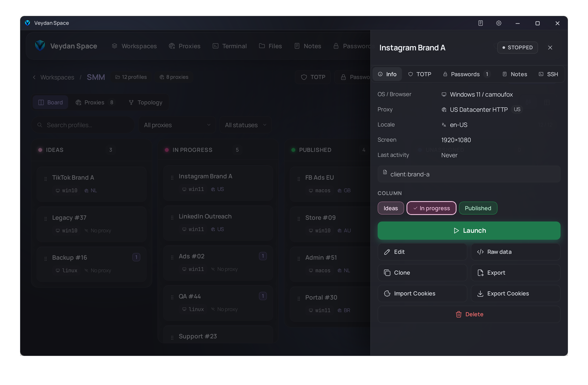Image resolution: width=588 pixels, height=385 pixels.
Task: Switch to the Proxies 8 board tab
Action: (94, 102)
